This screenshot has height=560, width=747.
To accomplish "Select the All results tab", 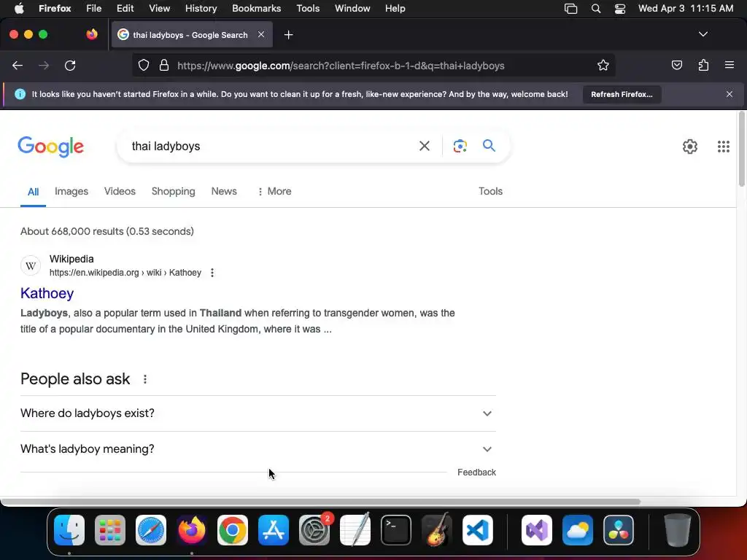I will [33, 192].
